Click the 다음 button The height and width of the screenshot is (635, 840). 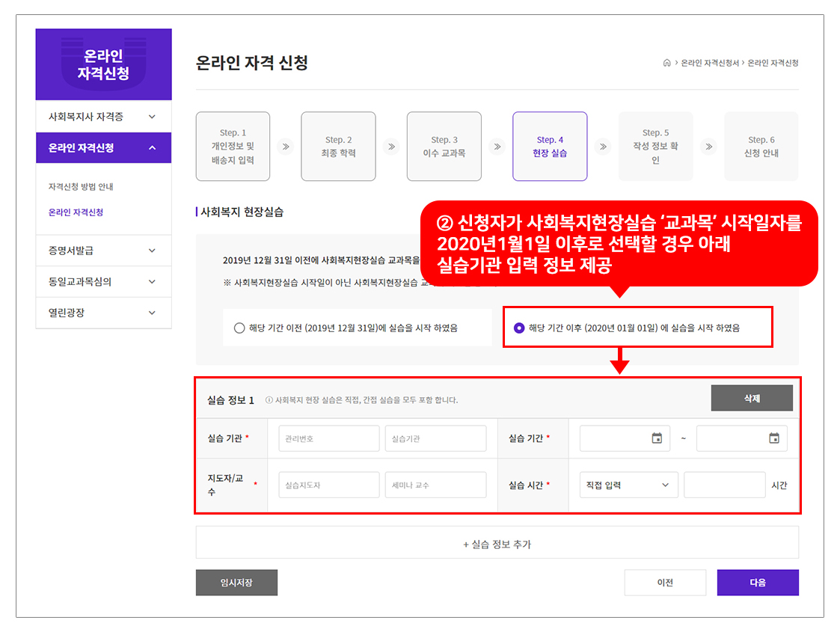click(757, 583)
